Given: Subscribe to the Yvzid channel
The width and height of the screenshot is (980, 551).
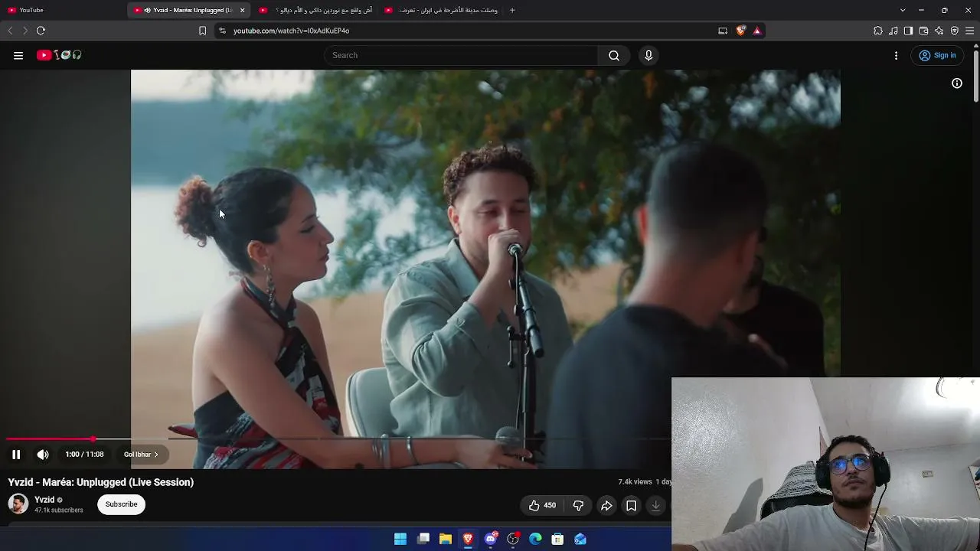Looking at the screenshot, I should [121, 504].
